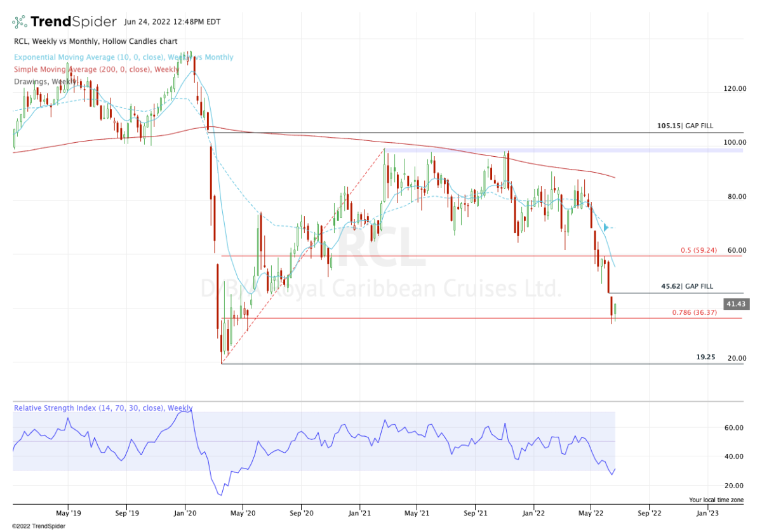Open the Relative Strength Index indicator label
Screen dimensions: 762x532
click(103, 408)
